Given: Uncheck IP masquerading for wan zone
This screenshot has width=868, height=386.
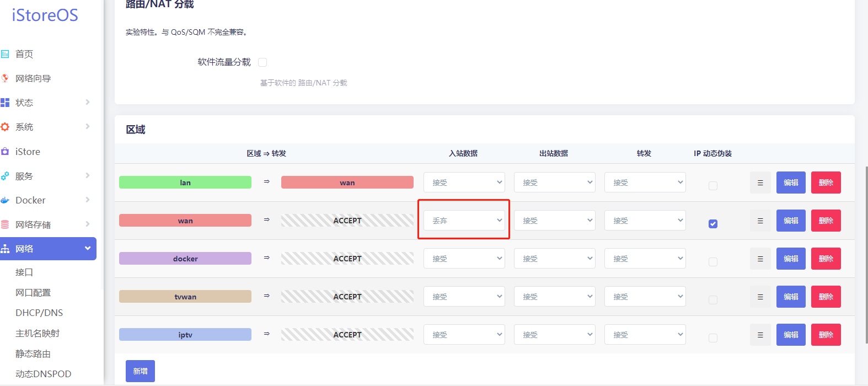Looking at the screenshot, I should point(713,224).
